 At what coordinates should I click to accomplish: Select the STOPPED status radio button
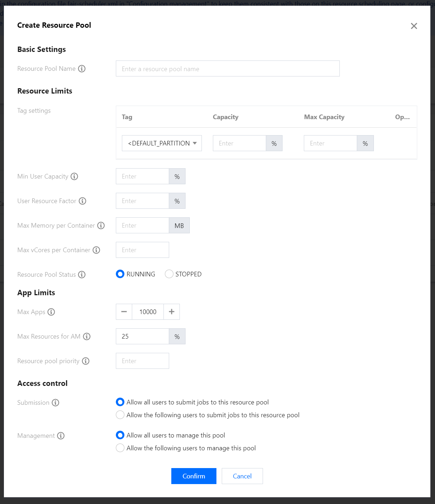click(x=169, y=274)
